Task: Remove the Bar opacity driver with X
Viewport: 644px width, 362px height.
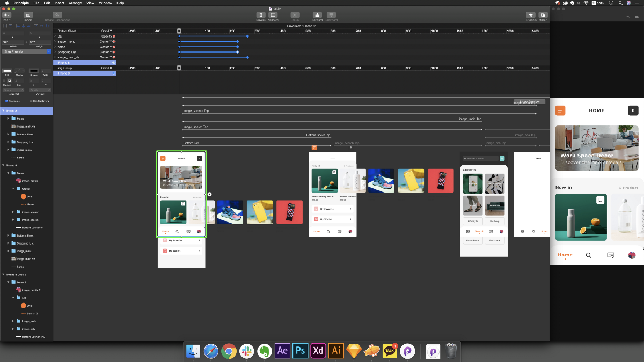Action: (55, 36)
